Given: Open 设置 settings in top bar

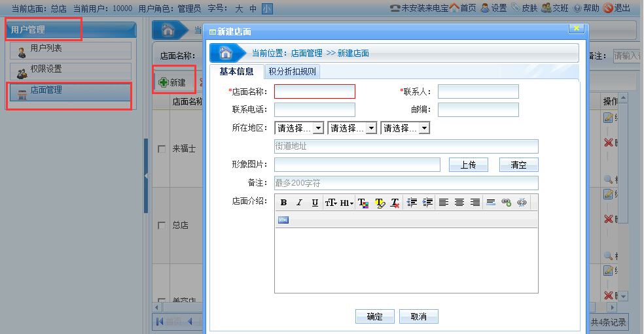Looking at the screenshot, I should tap(493, 8).
